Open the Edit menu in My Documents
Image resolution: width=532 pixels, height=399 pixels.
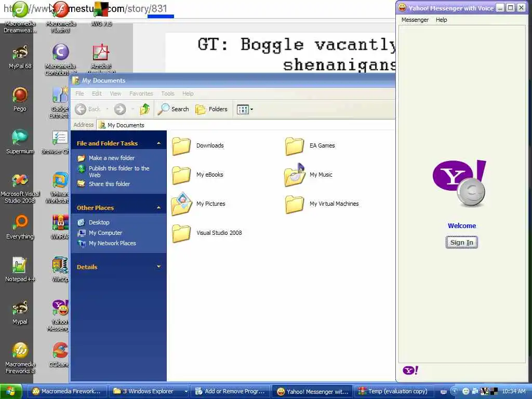[x=97, y=94]
